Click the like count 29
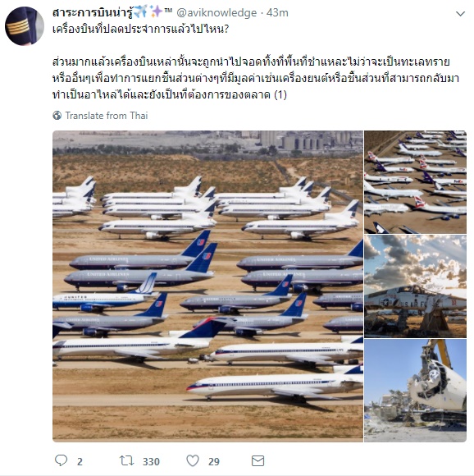This screenshot has width=474, height=476. pos(214,462)
